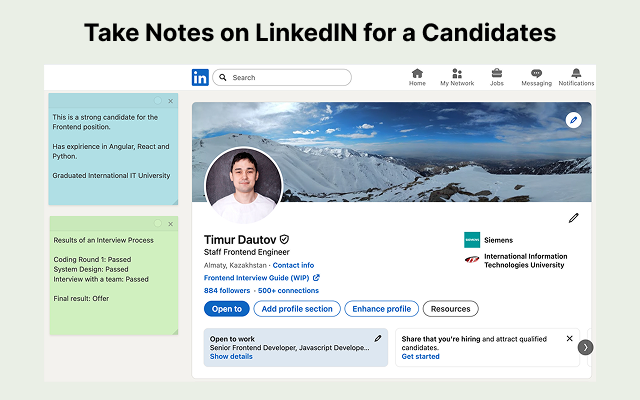This screenshot has width=640, height=400.
Task: Advance the carousel with right arrow
Action: 585,347
